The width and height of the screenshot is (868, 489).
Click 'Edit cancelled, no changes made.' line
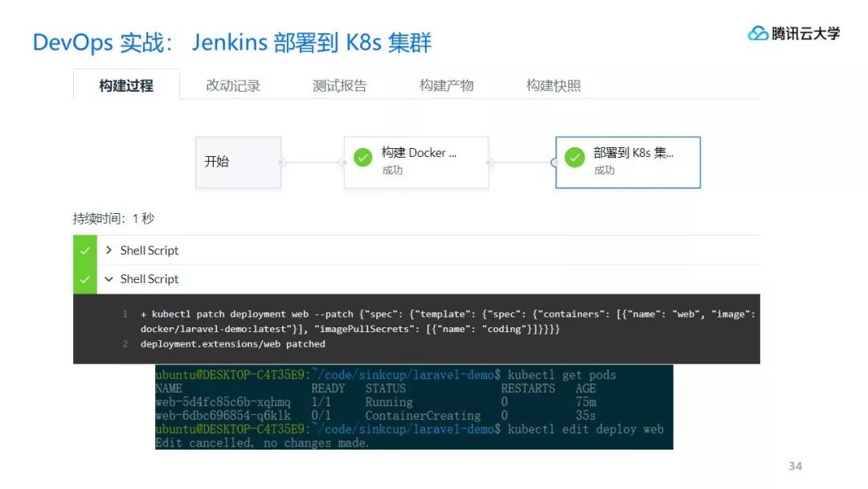(262, 443)
